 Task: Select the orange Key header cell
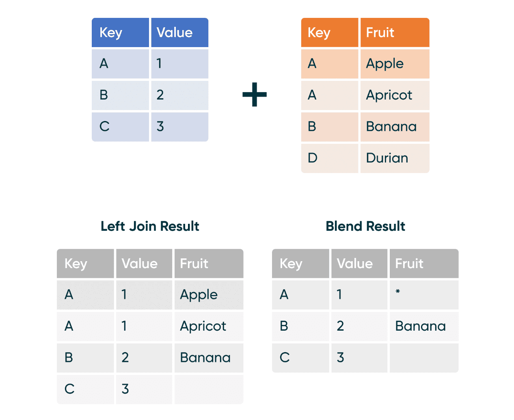point(329,32)
